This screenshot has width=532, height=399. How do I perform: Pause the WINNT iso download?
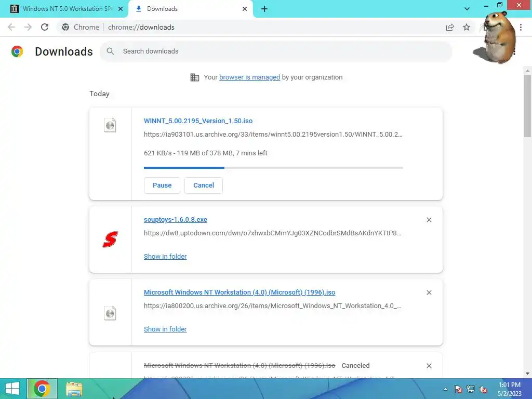[x=162, y=185]
